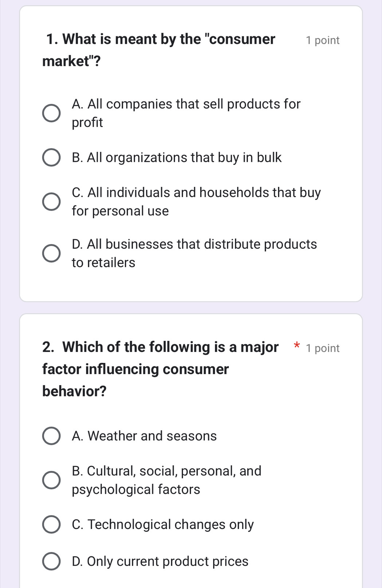
Task: Click the 'A. Weather and seasons' label text
Action: tap(144, 436)
